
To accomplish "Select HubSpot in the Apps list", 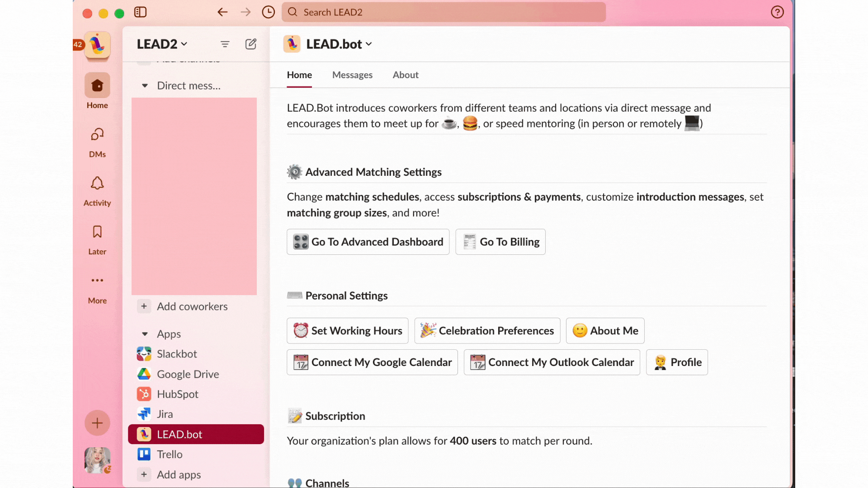I will (177, 394).
